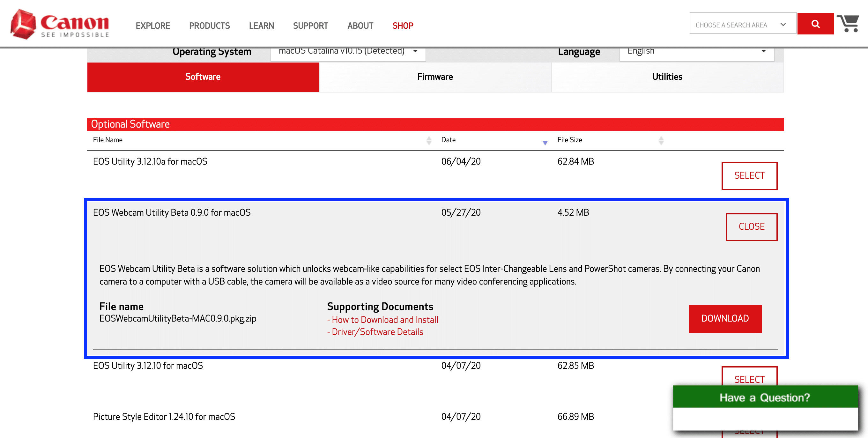868x438 pixels.
Task: Click the 4.52 MB file size
Action: tap(573, 212)
